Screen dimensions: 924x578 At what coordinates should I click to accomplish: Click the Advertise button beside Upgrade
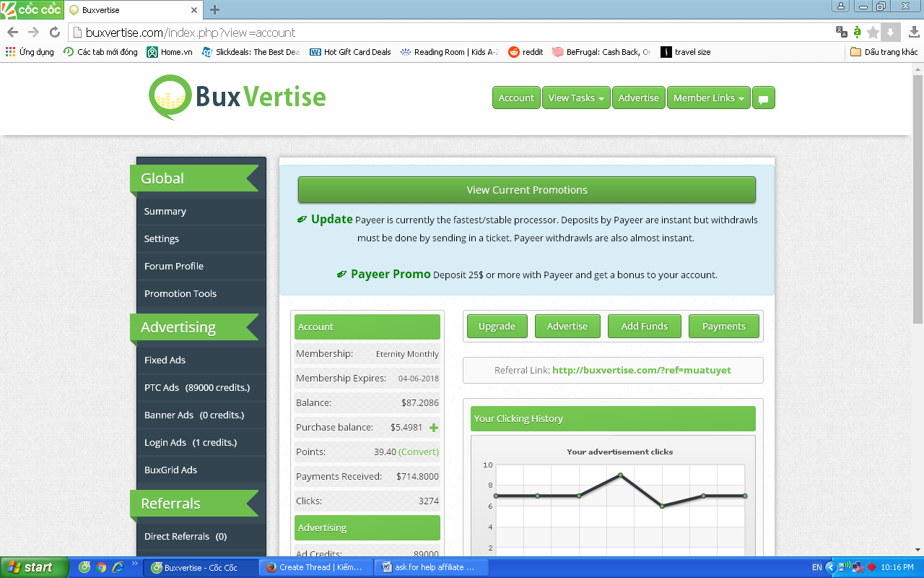pos(567,327)
